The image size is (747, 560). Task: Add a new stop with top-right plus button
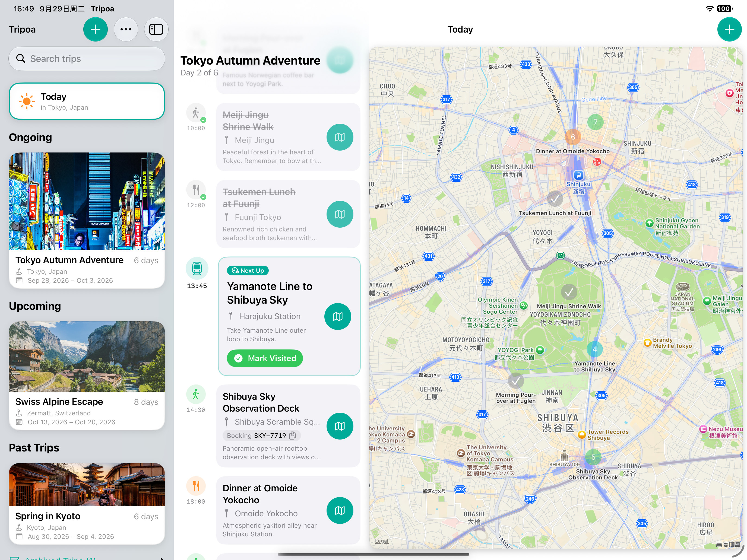click(729, 29)
